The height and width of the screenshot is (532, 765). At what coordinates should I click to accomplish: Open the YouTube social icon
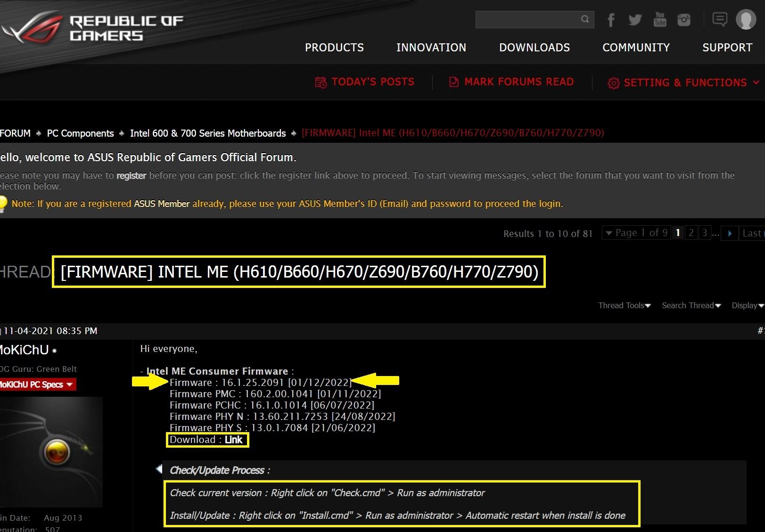point(660,20)
